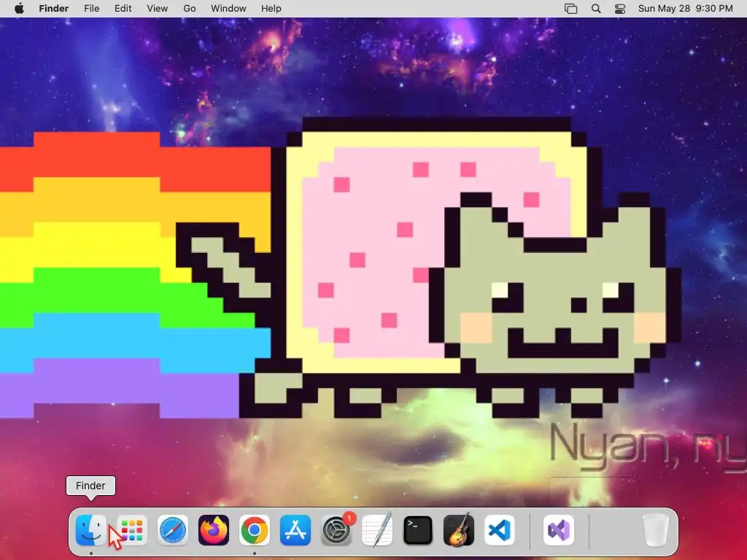
Task: Open the Go menu
Action: pos(190,9)
